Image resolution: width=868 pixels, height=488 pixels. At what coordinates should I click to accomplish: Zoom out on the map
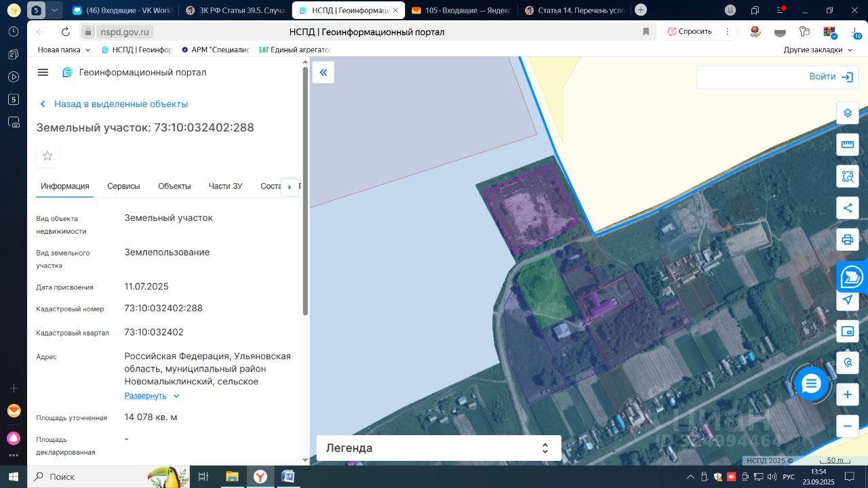(847, 426)
